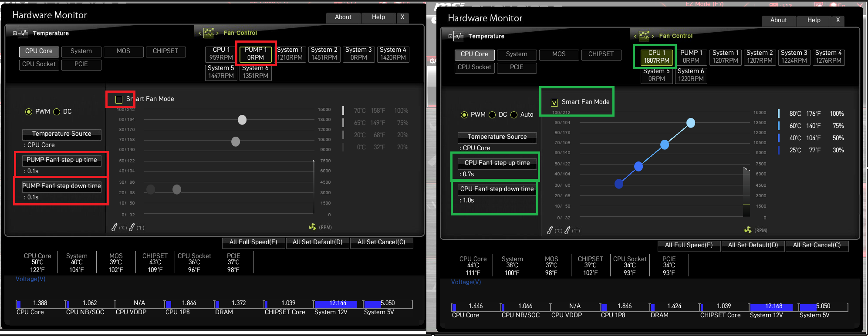Click top 100% curve point in right graph

click(691, 123)
